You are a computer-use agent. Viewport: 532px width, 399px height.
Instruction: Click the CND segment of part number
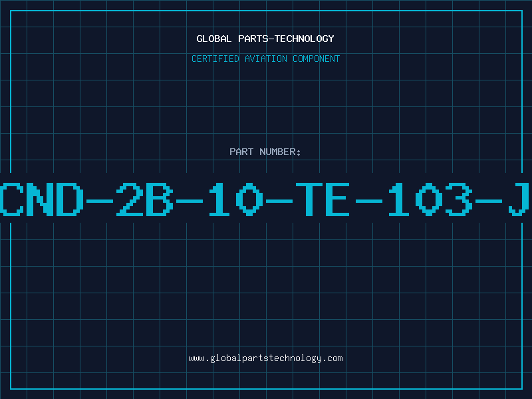click(41, 199)
